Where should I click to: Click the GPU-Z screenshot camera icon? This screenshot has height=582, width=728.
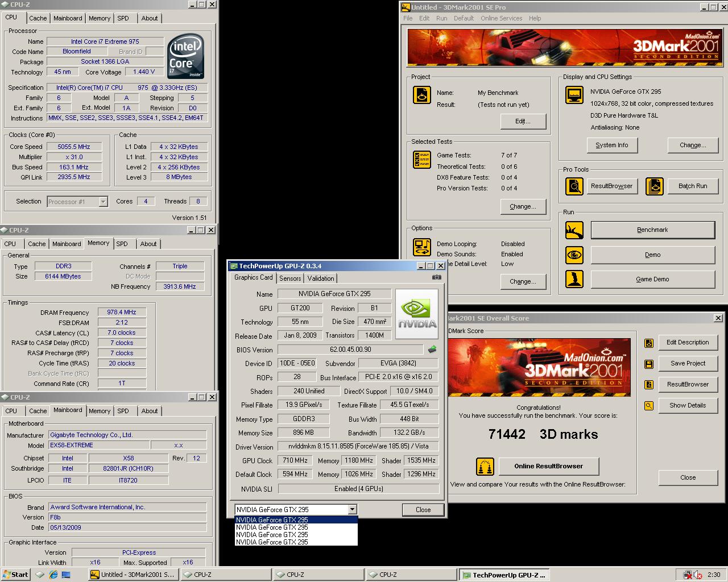436,277
